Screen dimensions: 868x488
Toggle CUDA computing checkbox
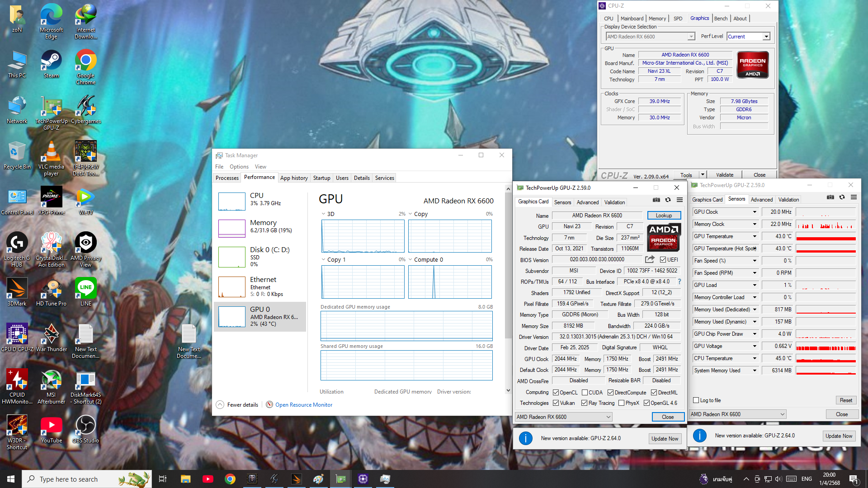tap(585, 393)
